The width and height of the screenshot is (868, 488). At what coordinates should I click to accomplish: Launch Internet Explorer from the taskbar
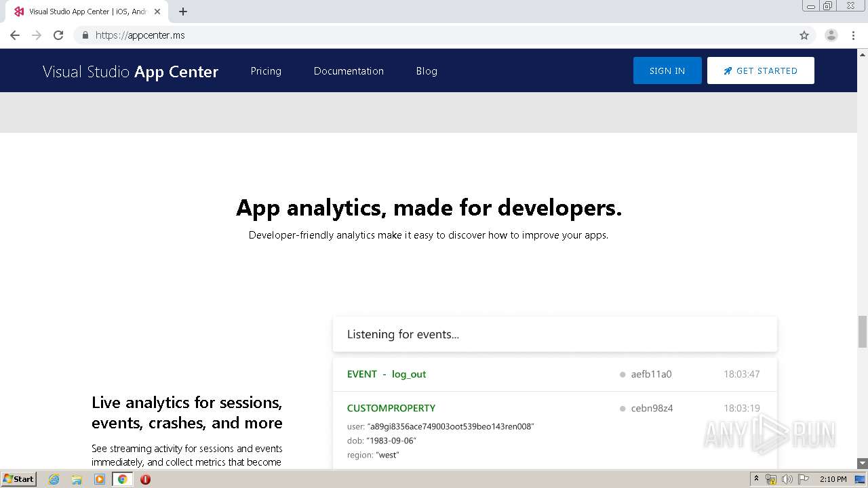(x=54, y=479)
